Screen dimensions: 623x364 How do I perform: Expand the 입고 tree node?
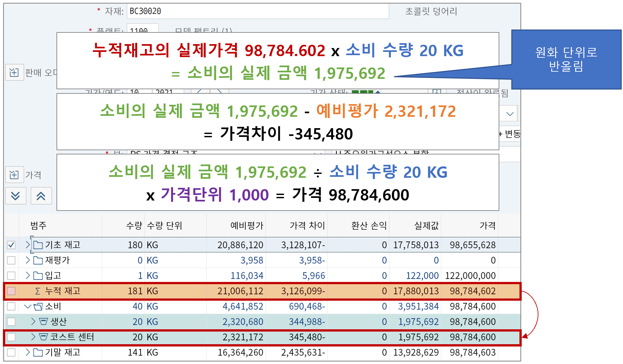[28, 276]
